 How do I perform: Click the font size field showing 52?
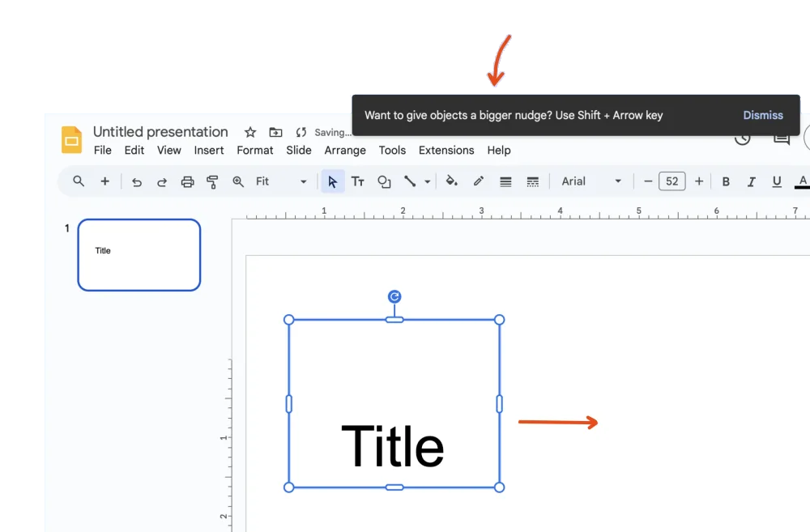pos(672,181)
